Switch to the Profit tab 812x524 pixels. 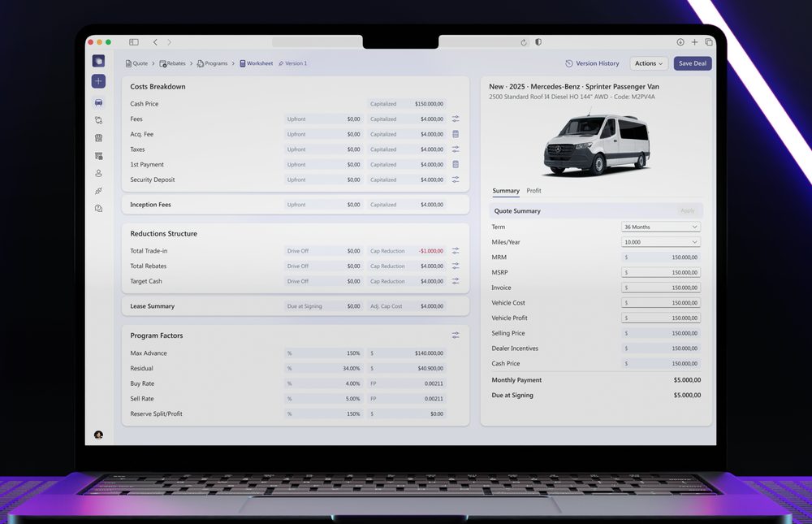click(533, 191)
